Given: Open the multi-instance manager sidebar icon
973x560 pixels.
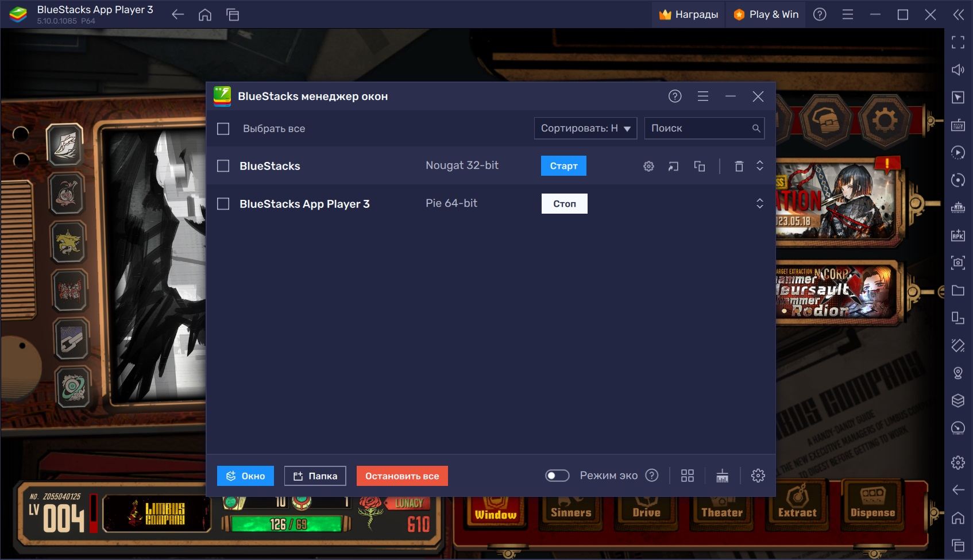Looking at the screenshot, I should pos(958,400).
